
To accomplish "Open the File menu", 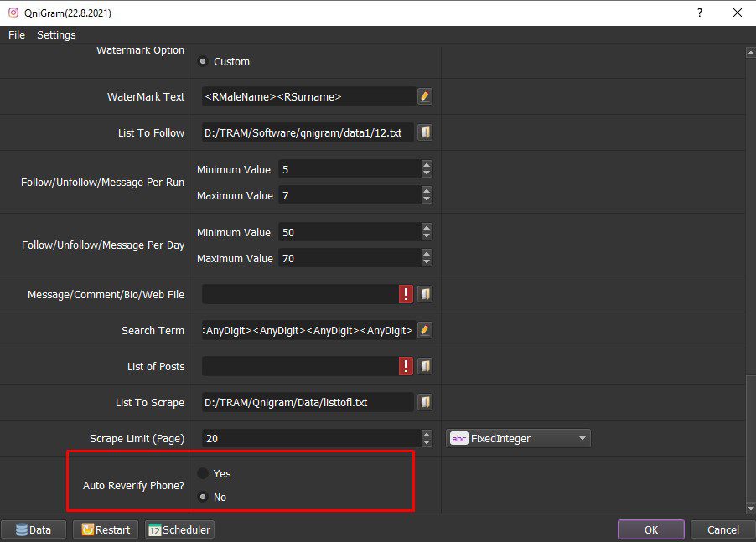I will point(17,34).
